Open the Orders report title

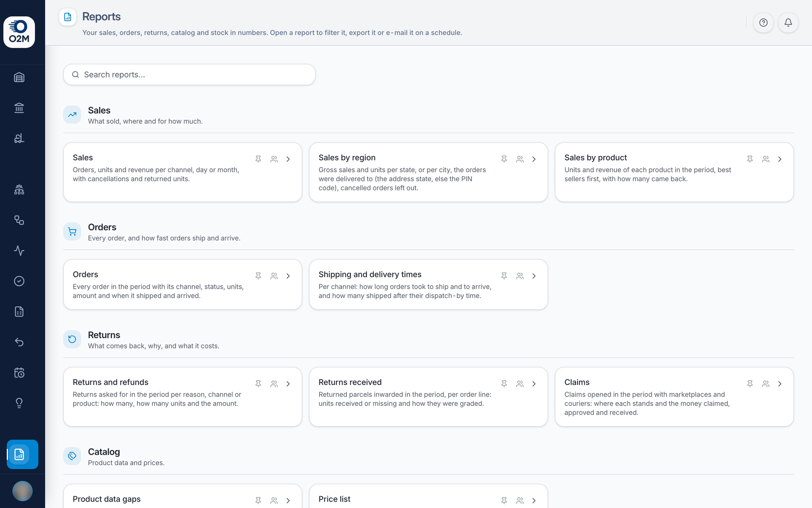(x=85, y=274)
